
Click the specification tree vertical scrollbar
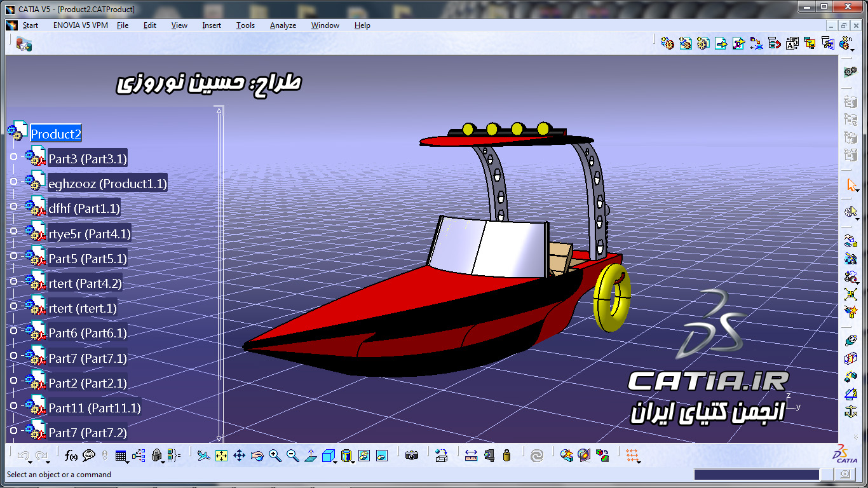pyautogui.click(x=220, y=274)
